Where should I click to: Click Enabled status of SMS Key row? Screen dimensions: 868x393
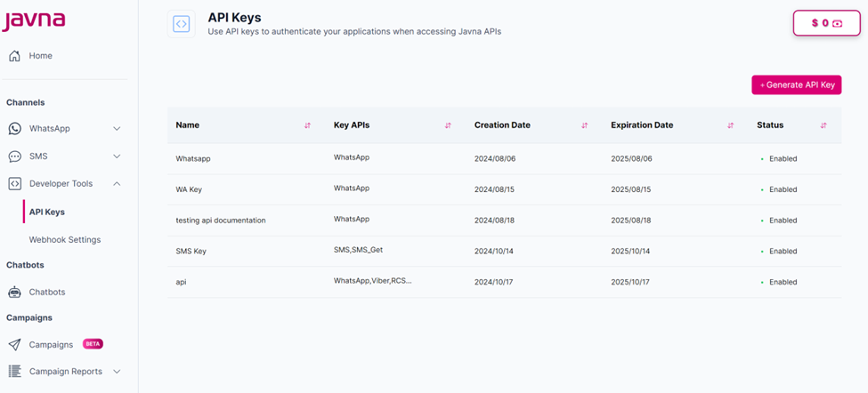tap(783, 251)
